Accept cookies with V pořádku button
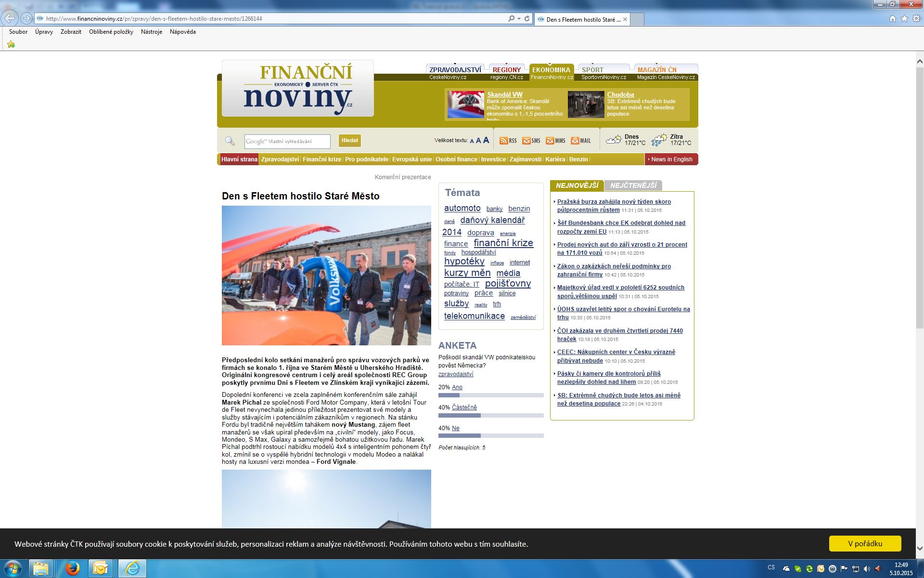The image size is (924, 578). 865,543
